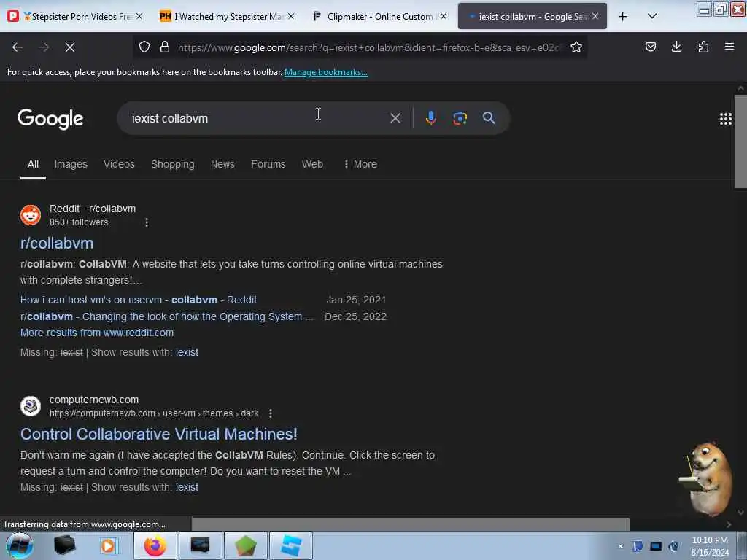Select the Forums search filter
The height and width of the screenshot is (560, 747).
pyautogui.click(x=268, y=164)
